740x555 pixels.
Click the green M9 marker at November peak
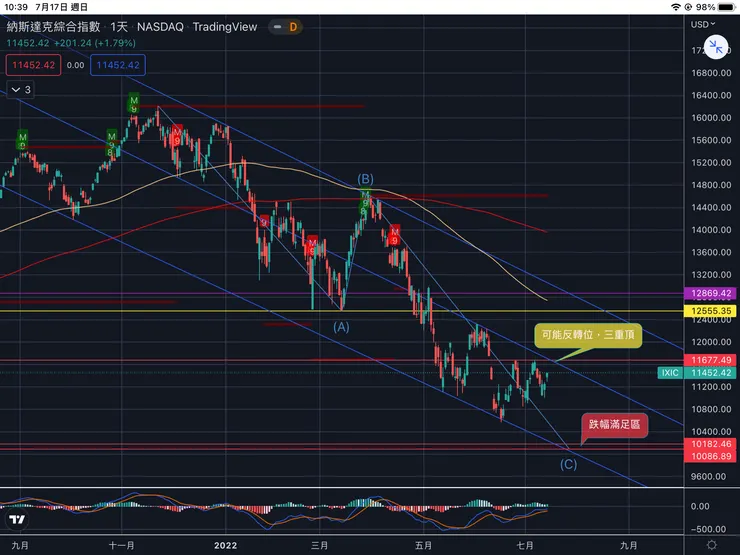(x=134, y=104)
